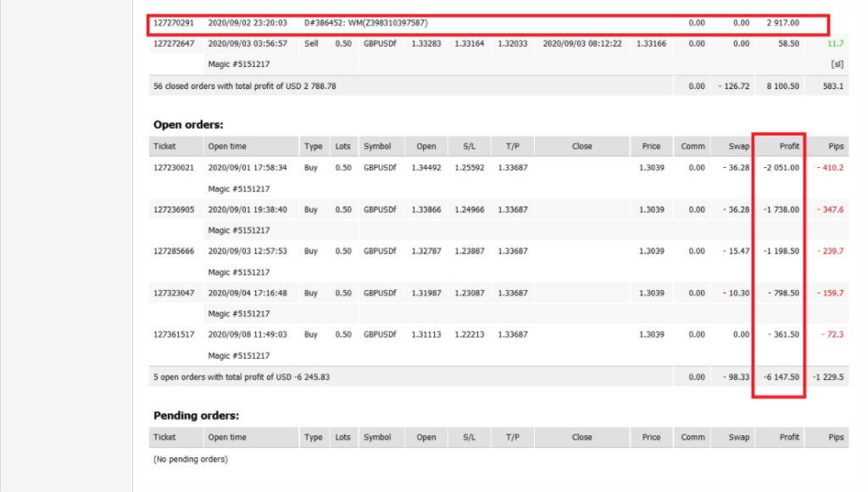Image resolution: width=868 pixels, height=492 pixels.
Task: Select open time 2020/09/01 19:38:40
Action: tap(248, 210)
